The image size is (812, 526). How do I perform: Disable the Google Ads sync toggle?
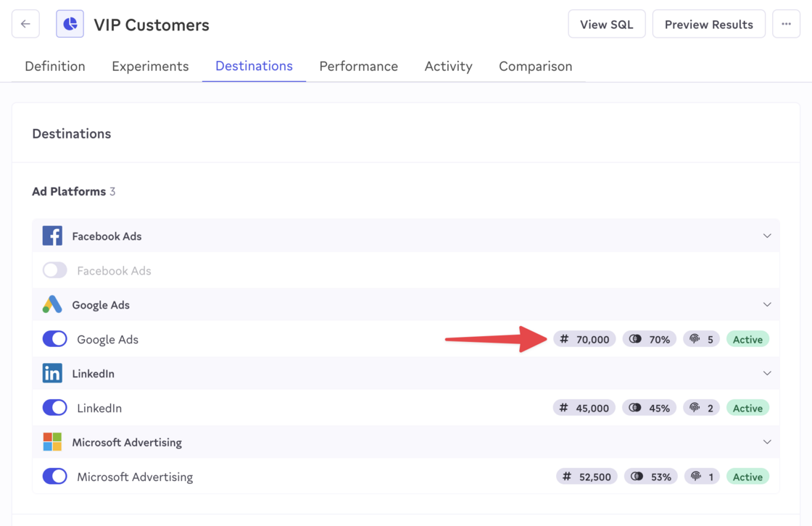tap(55, 339)
